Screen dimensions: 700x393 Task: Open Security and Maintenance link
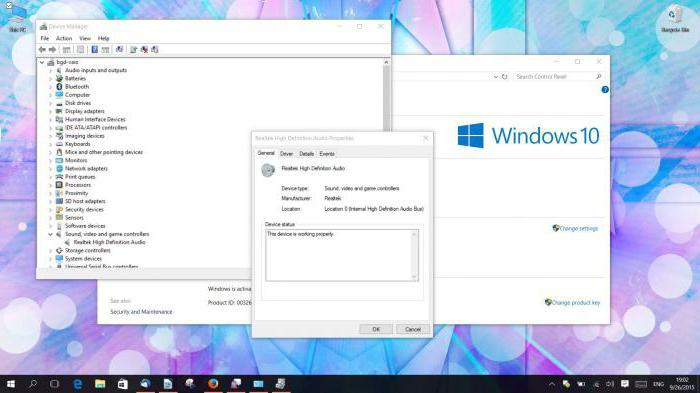click(x=141, y=312)
